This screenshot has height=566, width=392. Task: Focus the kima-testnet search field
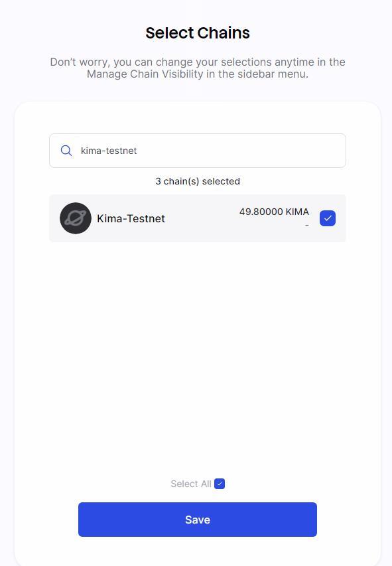[x=198, y=151]
